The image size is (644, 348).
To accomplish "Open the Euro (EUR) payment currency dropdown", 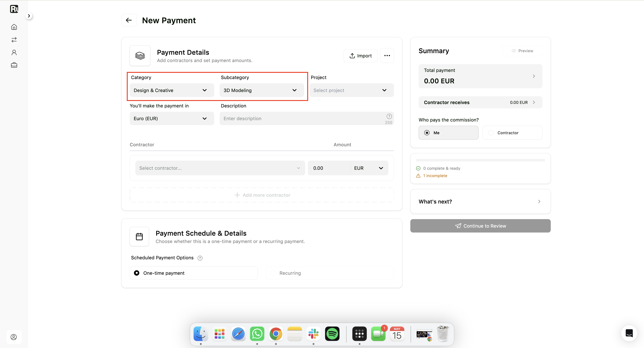I will (172, 118).
